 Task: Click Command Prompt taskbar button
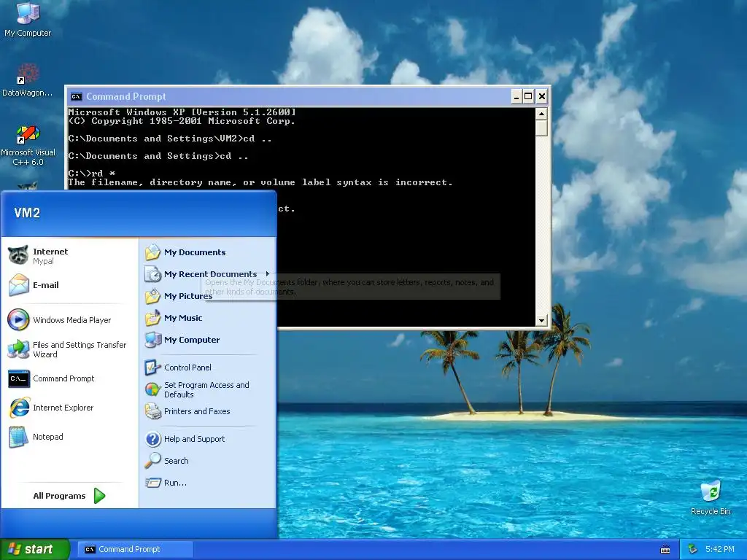pos(135,550)
